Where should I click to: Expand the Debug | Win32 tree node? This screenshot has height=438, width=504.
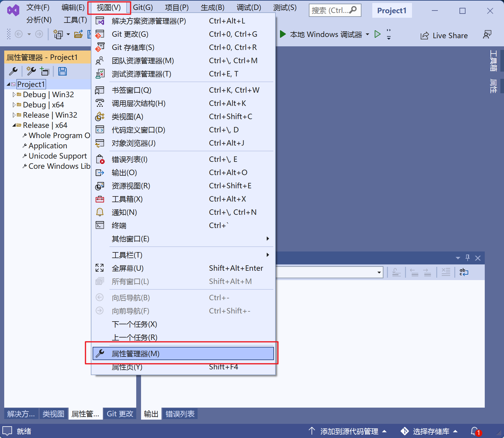14,95
